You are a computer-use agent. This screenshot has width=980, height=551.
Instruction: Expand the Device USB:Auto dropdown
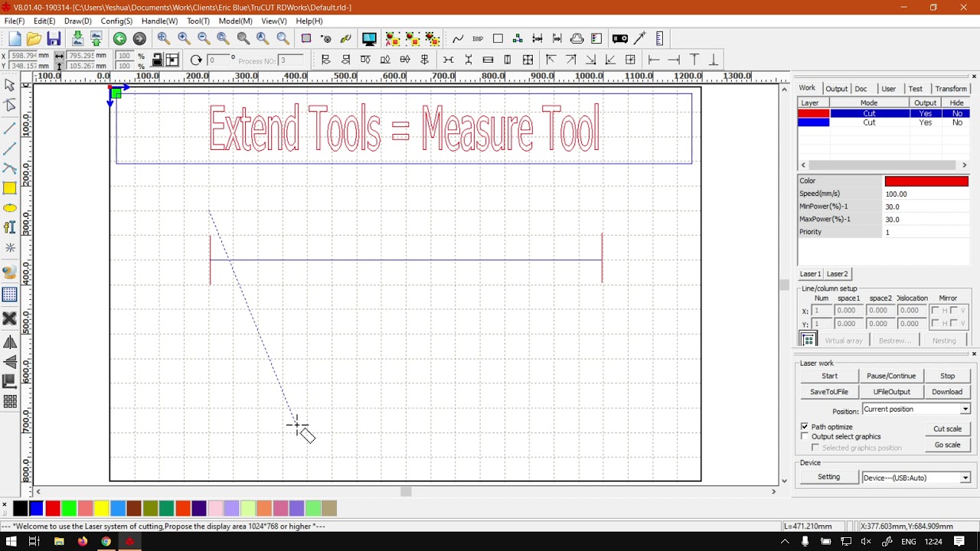[965, 478]
